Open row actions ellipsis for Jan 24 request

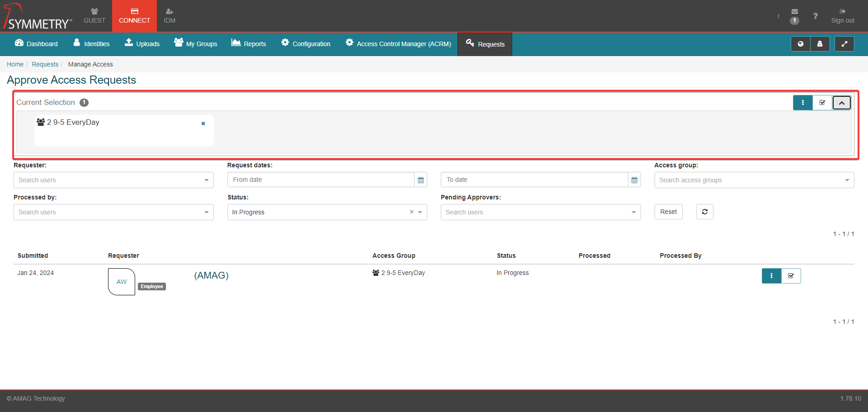coord(772,276)
